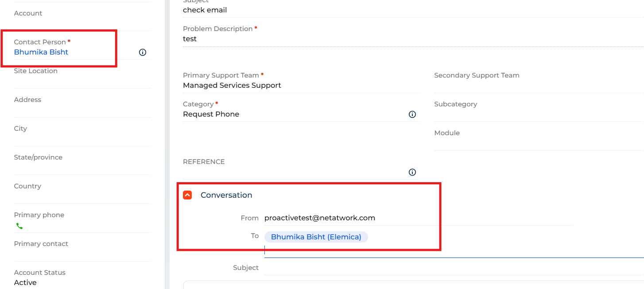Open the Bhumika Bisht contact link
The width and height of the screenshot is (644, 289).
click(x=41, y=52)
